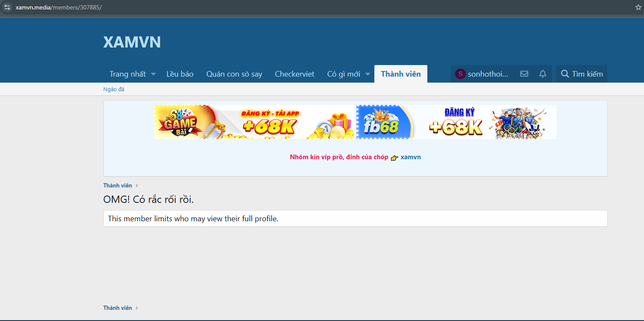Screen dimensions: 644x321
Task: Click the search magnifier Tìm kiếm
Action: tap(582, 74)
